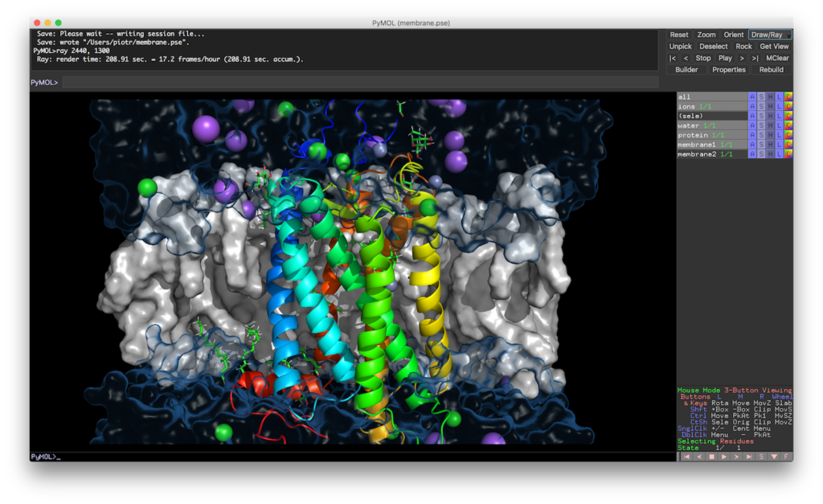823x504 pixels.
Task: Open the Action menu for protein object
Action: tap(752, 135)
